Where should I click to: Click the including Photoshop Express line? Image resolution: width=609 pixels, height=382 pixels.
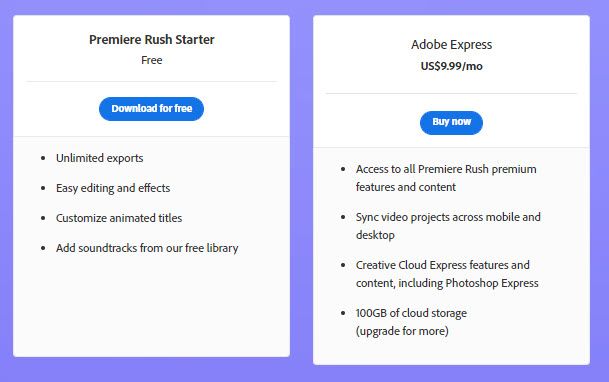[x=447, y=283]
